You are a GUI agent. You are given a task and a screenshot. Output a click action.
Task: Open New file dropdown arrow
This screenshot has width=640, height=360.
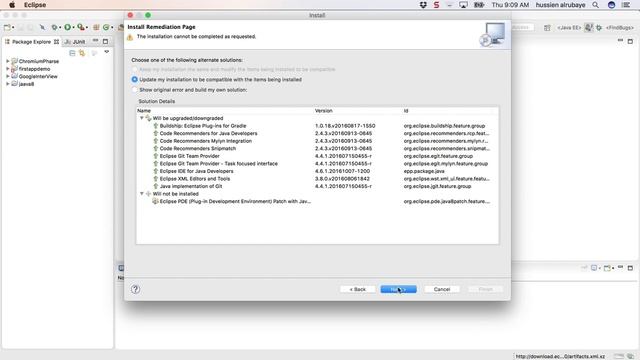tap(13, 28)
